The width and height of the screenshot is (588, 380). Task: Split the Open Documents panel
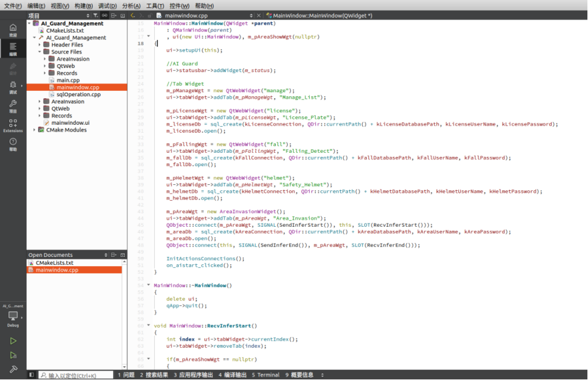[x=113, y=255]
